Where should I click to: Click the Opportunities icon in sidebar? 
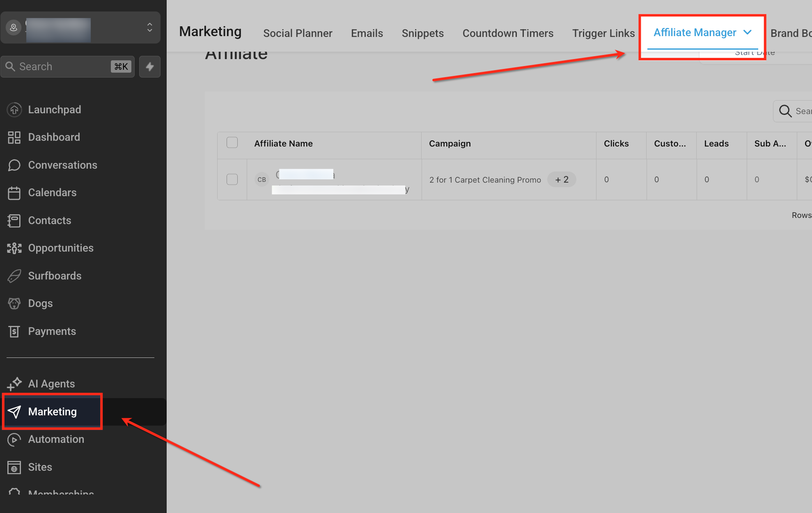pyautogui.click(x=14, y=248)
